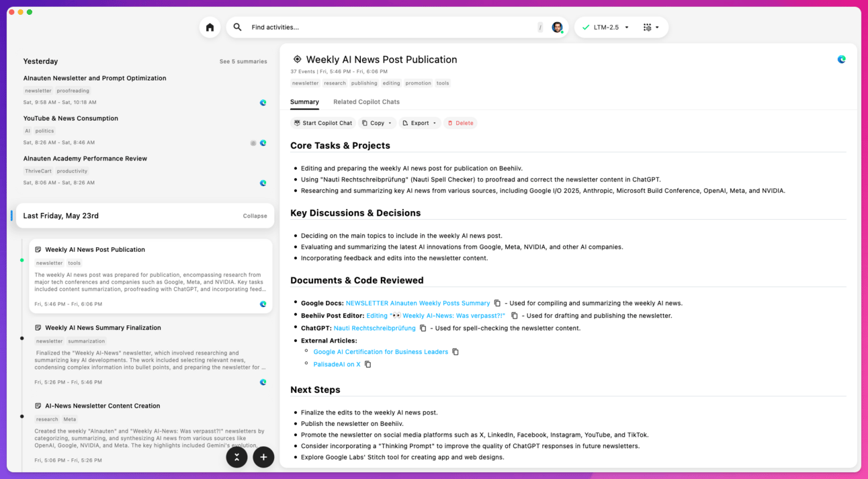The image size is (868, 479).
Task: Delete this summary
Action: click(461, 123)
